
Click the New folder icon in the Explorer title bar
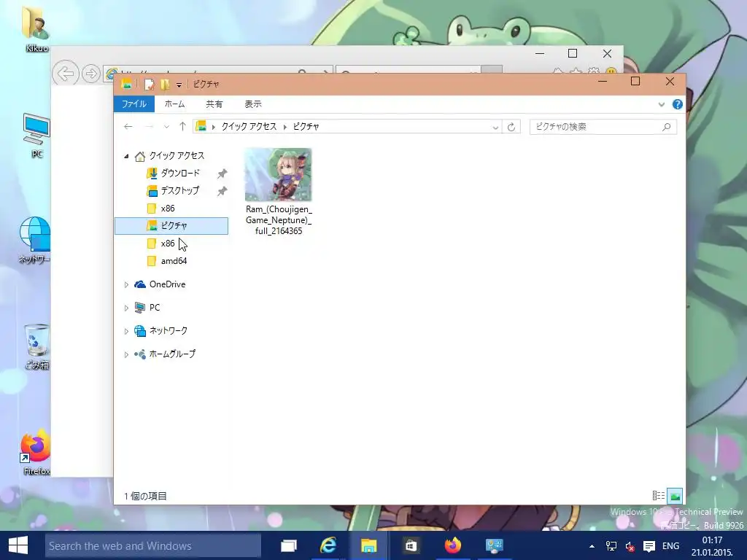click(x=165, y=85)
